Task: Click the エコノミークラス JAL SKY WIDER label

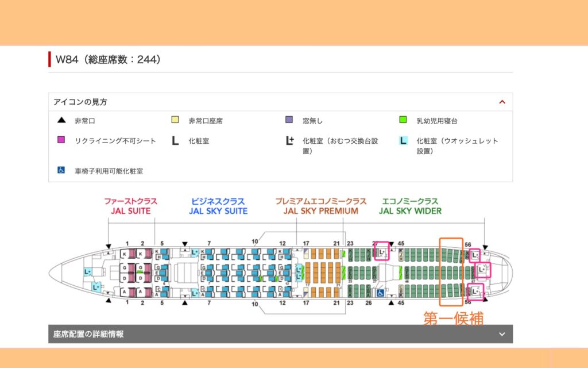Action: point(410,206)
